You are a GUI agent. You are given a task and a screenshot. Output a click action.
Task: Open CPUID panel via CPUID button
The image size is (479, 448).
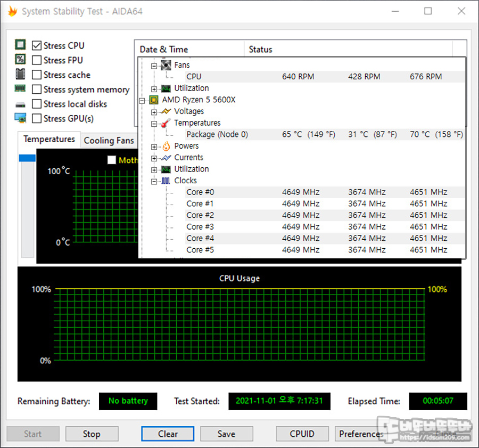[x=302, y=434]
